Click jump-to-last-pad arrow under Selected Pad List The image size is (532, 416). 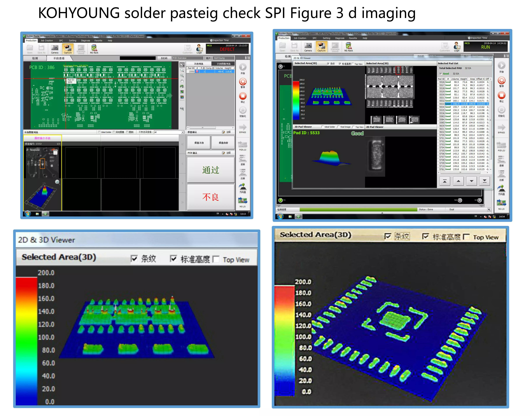coord(485,181)
